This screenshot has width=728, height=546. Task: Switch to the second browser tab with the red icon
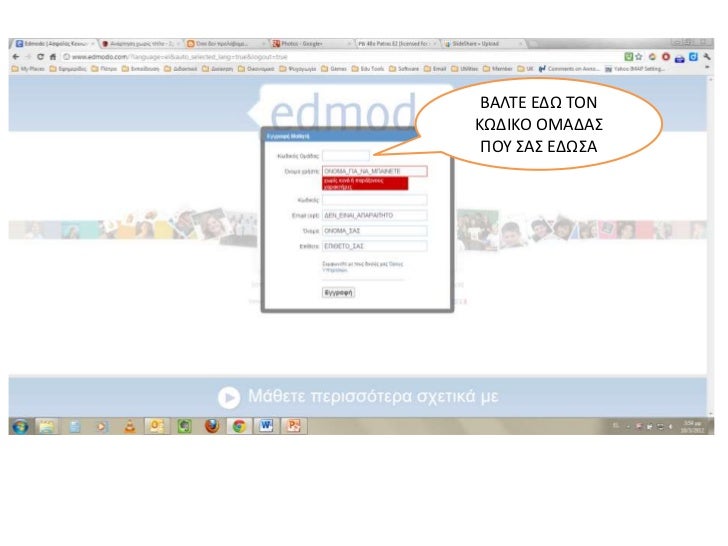[x=140, y=44]
